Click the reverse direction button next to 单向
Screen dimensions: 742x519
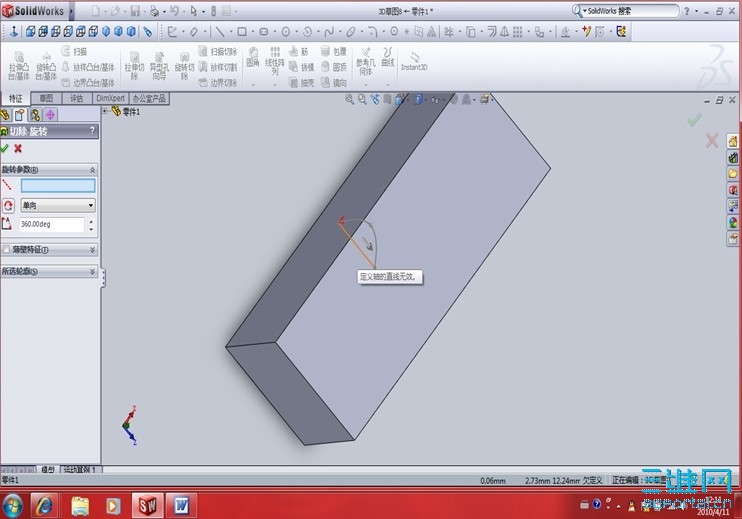[8, 205]
